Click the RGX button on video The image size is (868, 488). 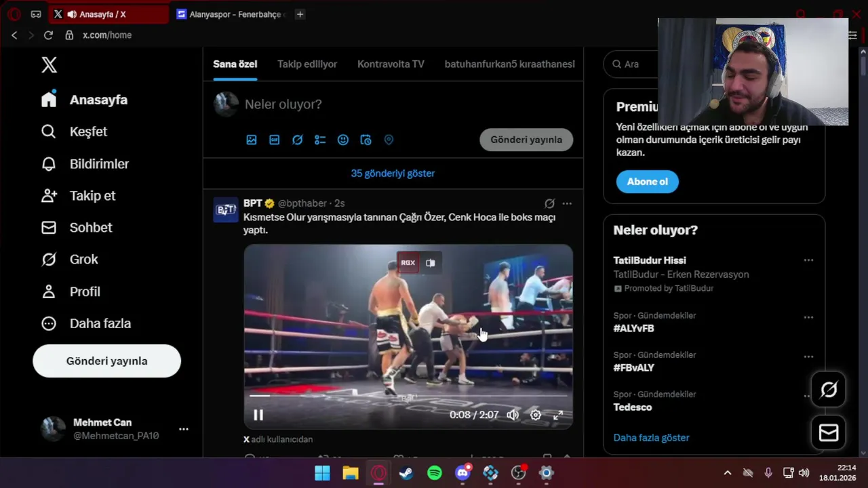408,263
